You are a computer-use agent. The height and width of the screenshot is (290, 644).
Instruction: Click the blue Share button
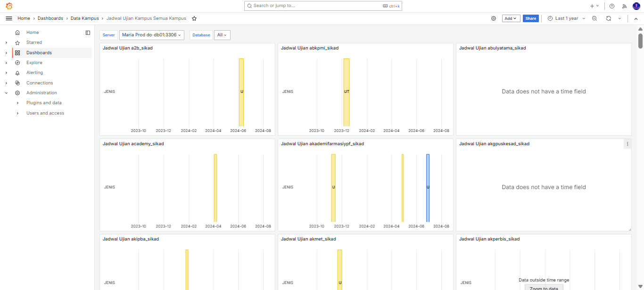531,18
